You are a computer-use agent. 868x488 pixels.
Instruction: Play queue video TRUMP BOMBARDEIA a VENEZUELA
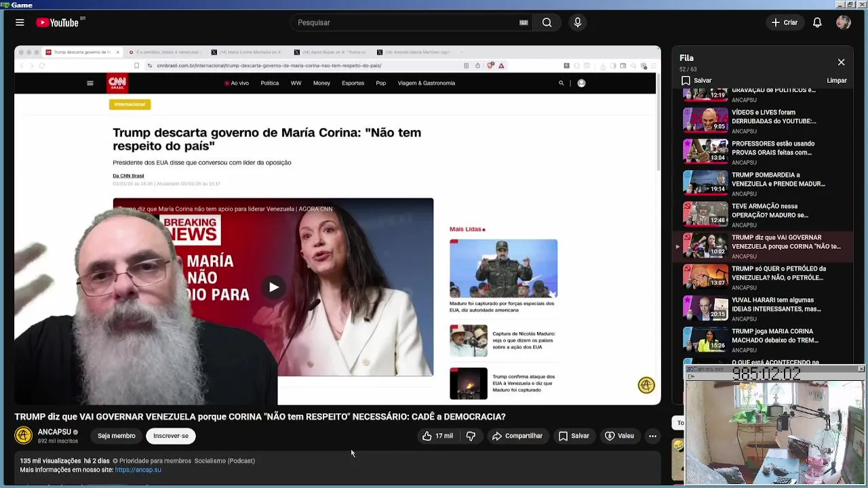tap(764, 183)
